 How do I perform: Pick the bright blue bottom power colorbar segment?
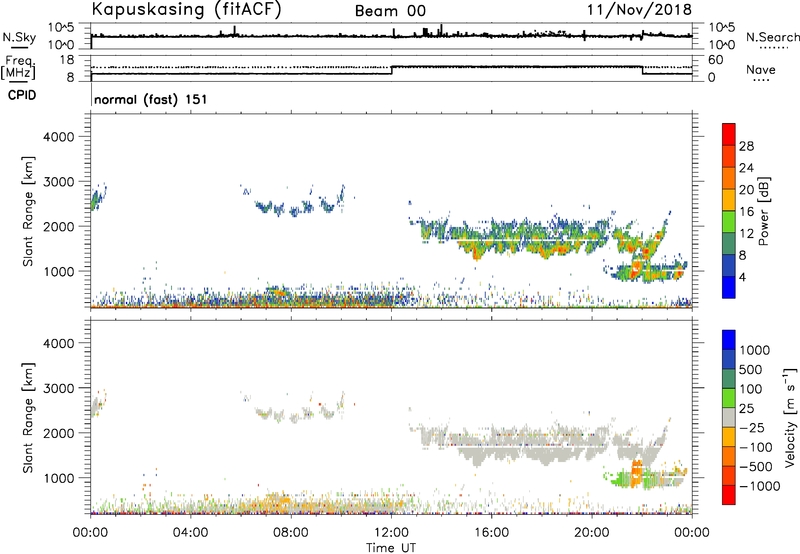click(x=729, y=287)
